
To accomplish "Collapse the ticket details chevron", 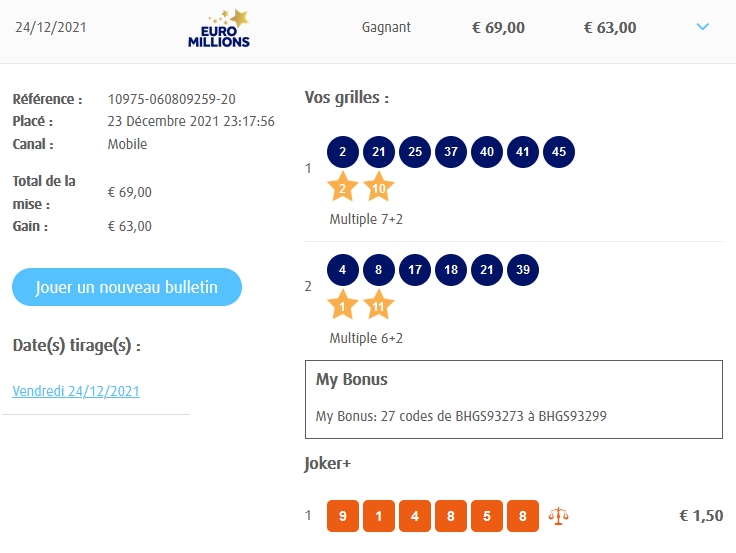I will [x=702, y=27].
